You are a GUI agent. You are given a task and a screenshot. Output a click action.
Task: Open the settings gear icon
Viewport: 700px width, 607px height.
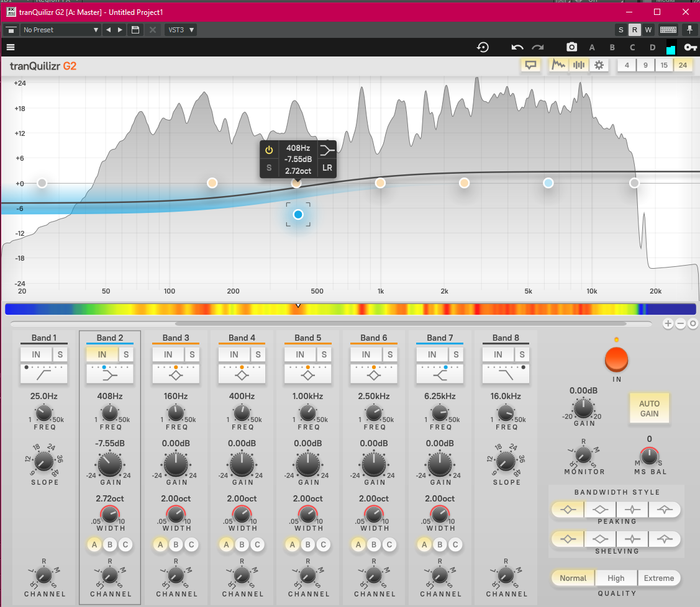pyautogui.click(x=599, y=65)
